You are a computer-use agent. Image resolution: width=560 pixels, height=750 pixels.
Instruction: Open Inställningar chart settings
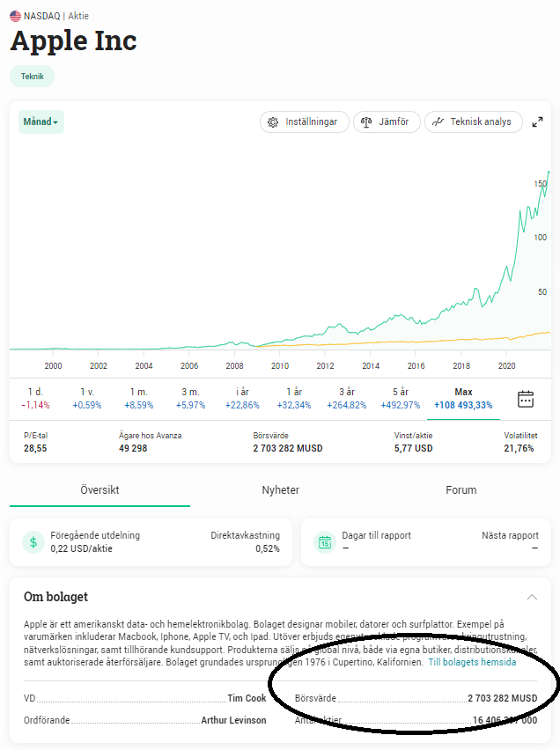click(x=305, y=122)
